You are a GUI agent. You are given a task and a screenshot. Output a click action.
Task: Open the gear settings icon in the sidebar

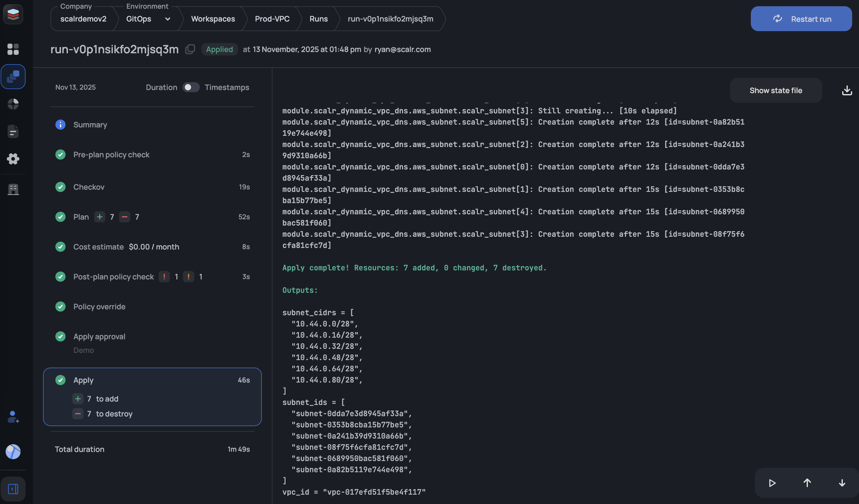[x=13, y=159]
